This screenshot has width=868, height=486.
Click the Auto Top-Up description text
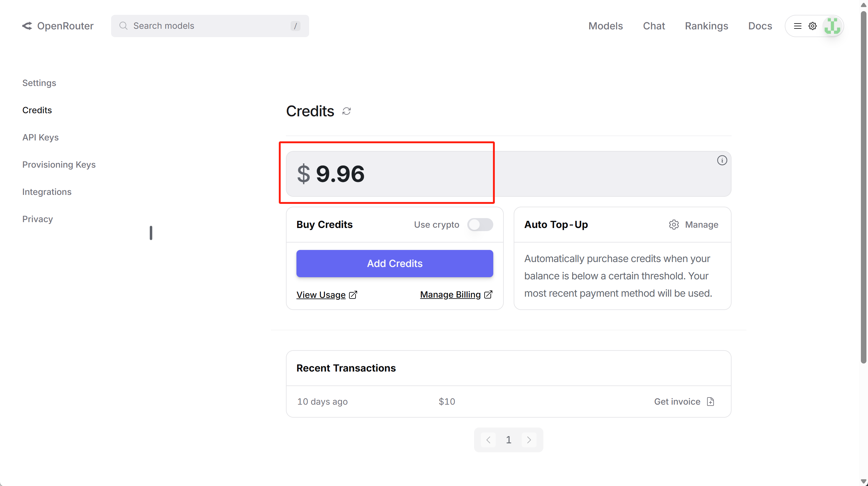pos(618,276)
